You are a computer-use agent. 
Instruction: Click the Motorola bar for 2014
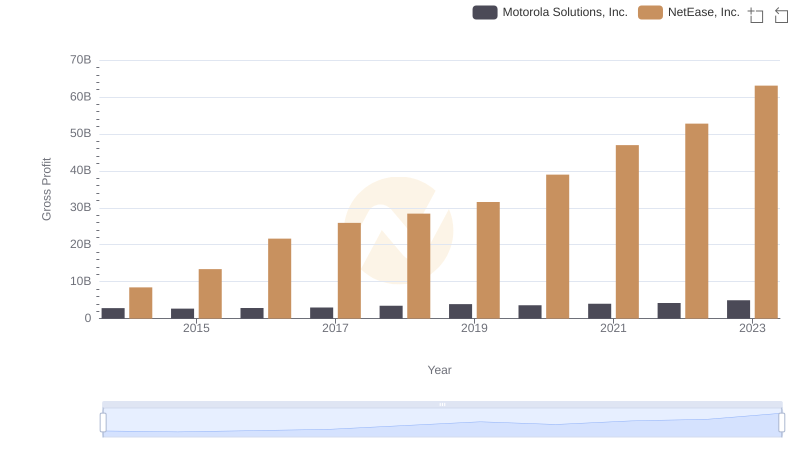pyautogui.click(x=113, y=313)
